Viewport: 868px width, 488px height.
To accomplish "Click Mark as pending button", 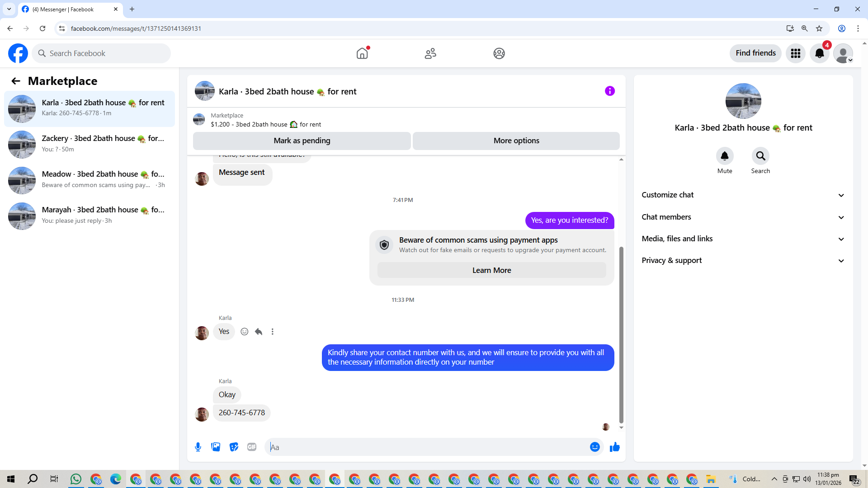I will (x=302, y=141).
